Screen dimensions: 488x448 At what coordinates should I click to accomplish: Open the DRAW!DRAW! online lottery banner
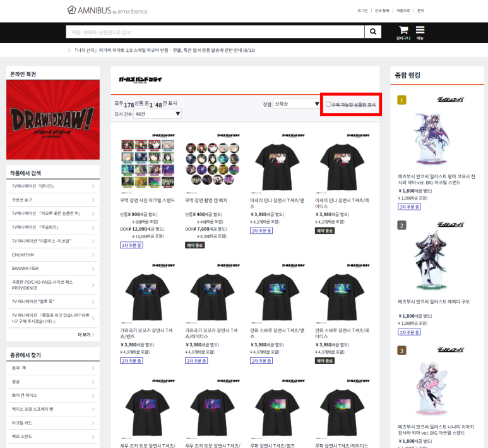tap(53, 120)
